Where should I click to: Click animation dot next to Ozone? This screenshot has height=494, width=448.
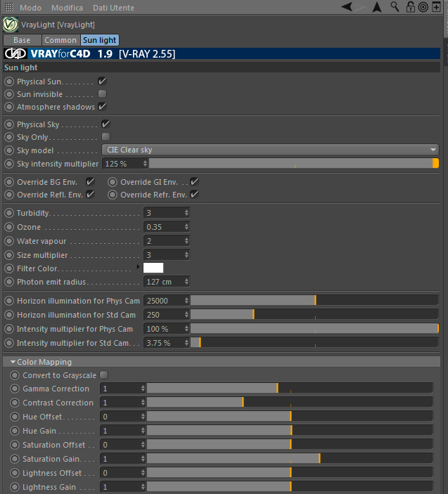coord(9,227)
